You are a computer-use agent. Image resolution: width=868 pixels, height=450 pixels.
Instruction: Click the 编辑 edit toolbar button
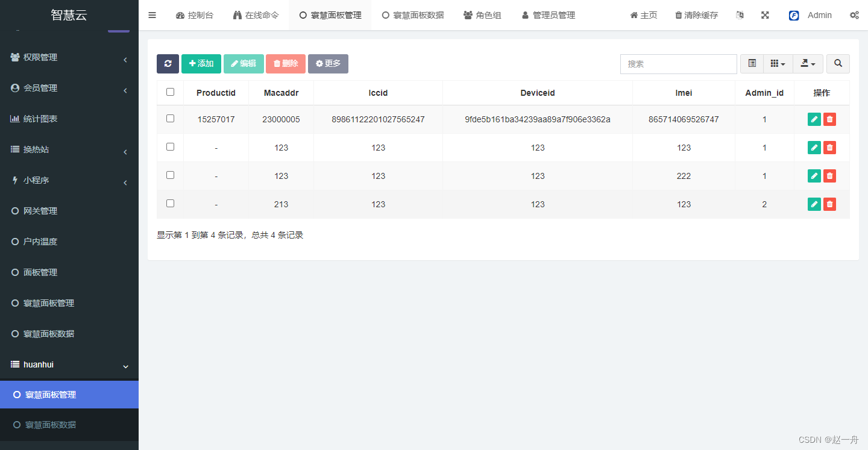(x=244, y=64)
